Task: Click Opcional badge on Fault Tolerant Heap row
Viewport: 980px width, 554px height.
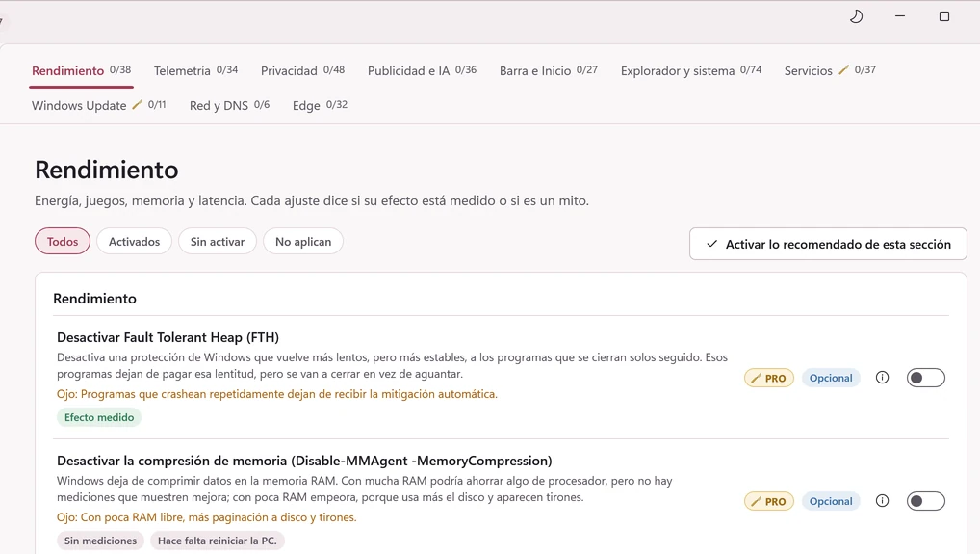Action: point(831,379)
